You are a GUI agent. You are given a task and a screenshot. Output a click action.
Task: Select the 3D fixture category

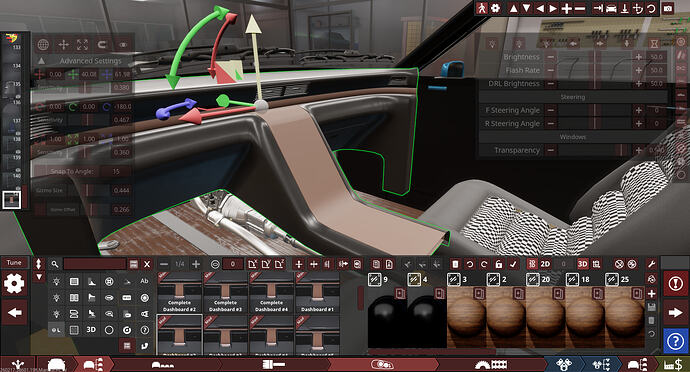[91, 329]
